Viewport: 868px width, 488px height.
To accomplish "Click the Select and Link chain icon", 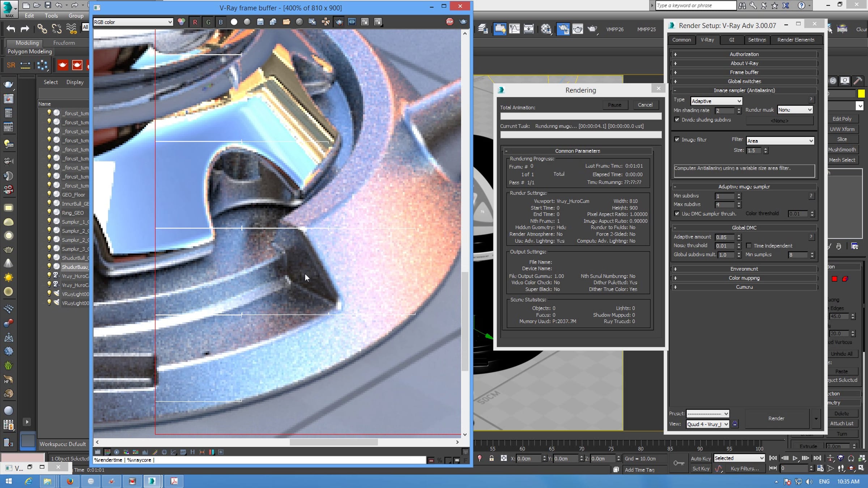I will point(42,29).
